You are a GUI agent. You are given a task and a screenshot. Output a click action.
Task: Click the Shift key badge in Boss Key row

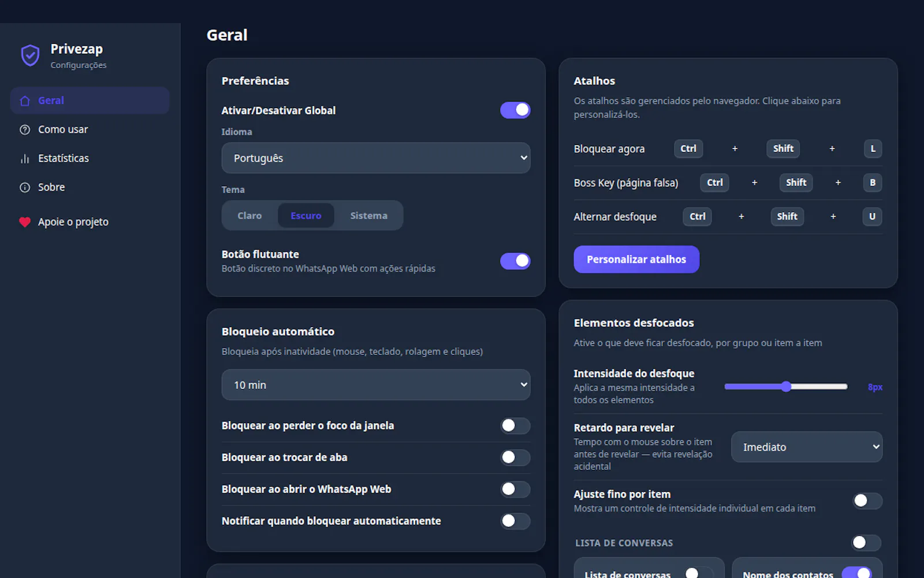pyautogui.click(x=796, y=183)
